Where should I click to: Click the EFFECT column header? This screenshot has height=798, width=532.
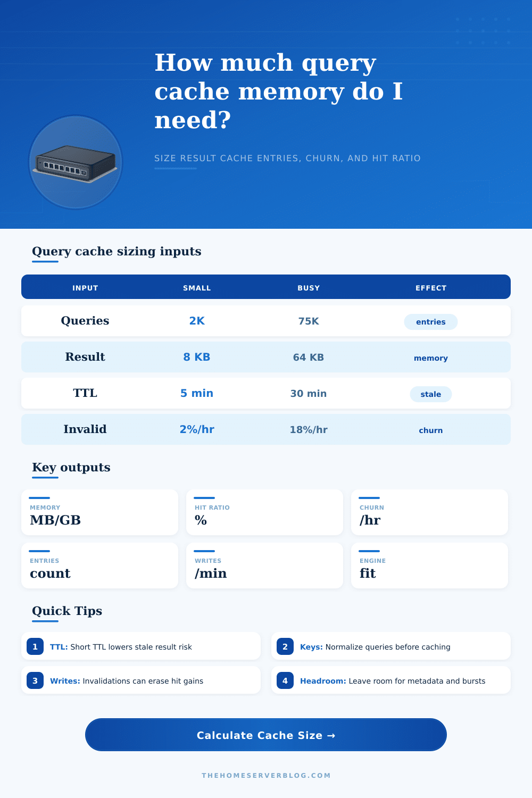[x=431, y=288]
